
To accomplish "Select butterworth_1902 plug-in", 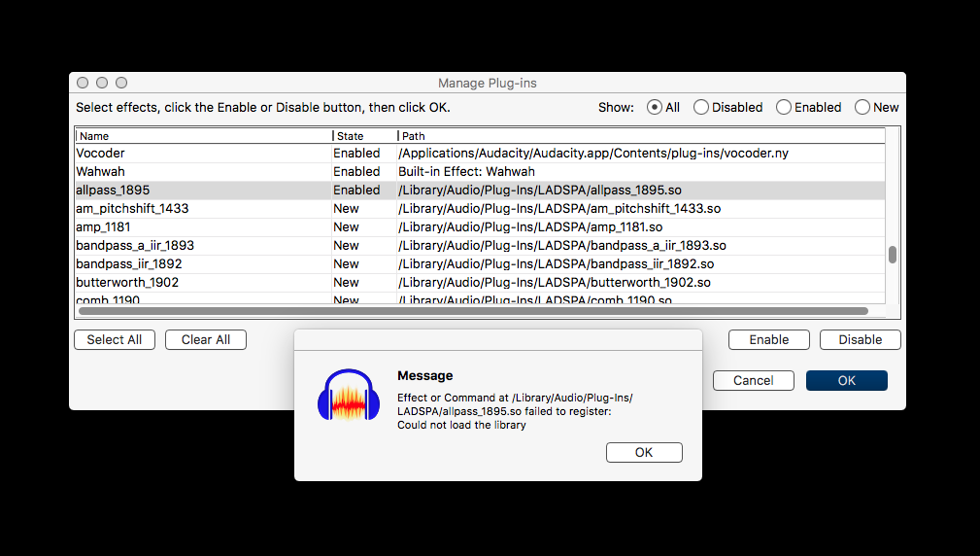I will (480, 282).
